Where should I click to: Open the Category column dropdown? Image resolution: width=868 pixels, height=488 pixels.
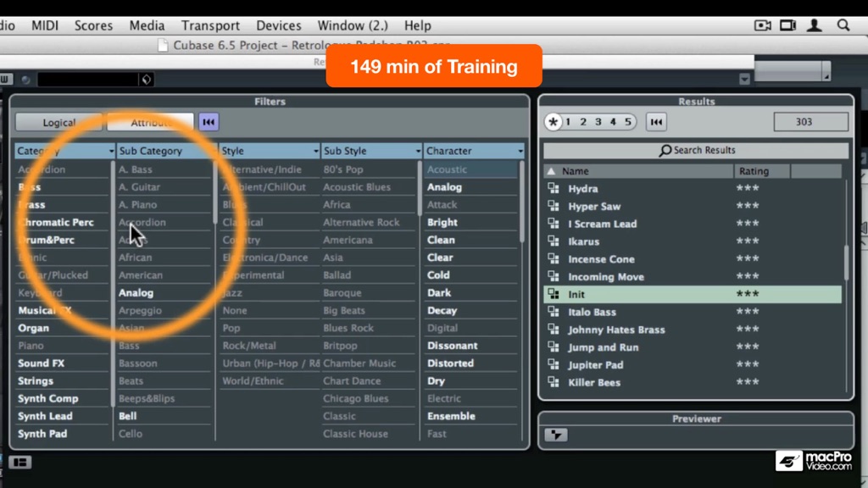[x=111, y=151]
